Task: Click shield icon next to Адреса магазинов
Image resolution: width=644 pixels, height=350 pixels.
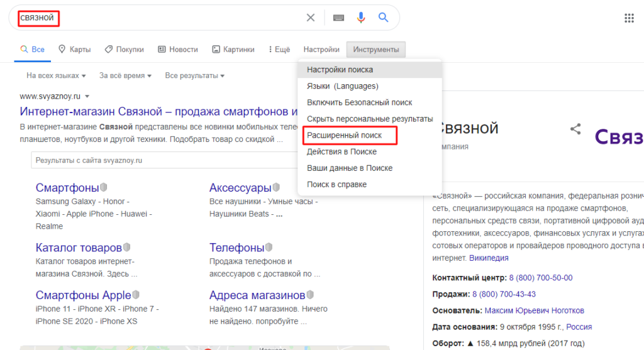Action: [311, 295]
